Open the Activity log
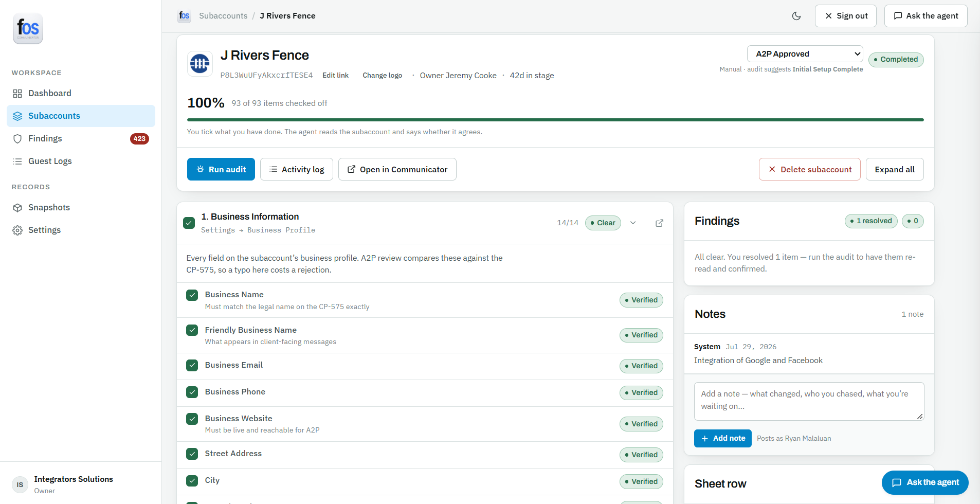This screenshot has height=504, width=980. pos(297,169)
